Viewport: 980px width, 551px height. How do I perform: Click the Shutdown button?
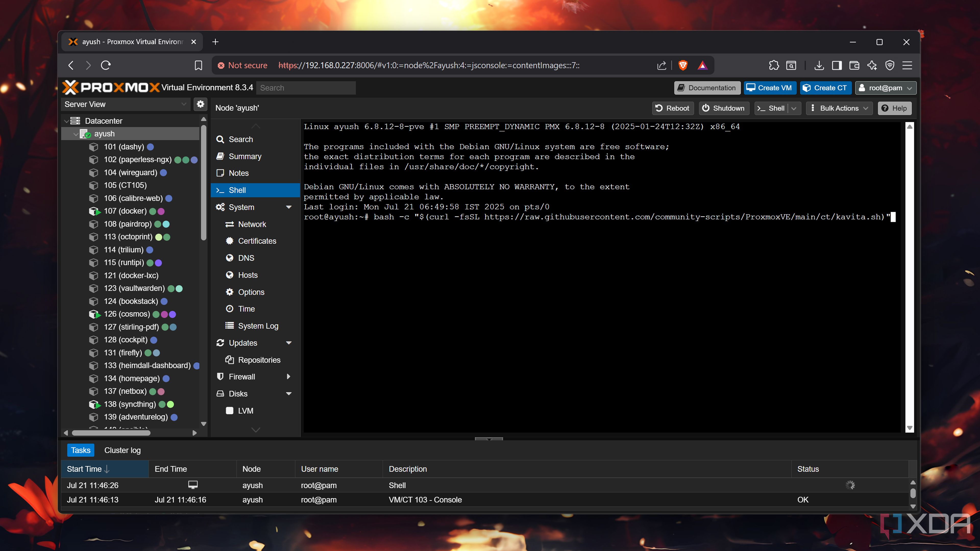click(x=724, y=108)
